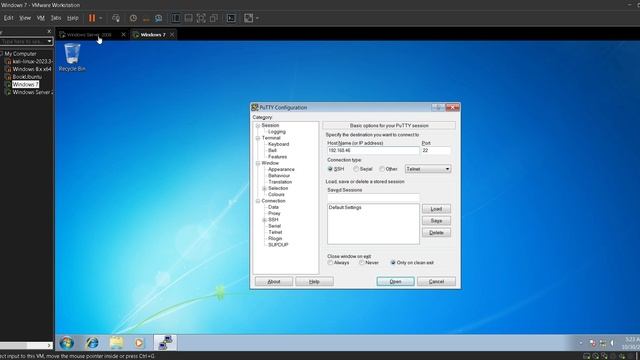Image resolution: width=640 pixels, height=360 pixels.
Task: Click the clock-shaped Take Snapshot icon
Action: point(133,18)
